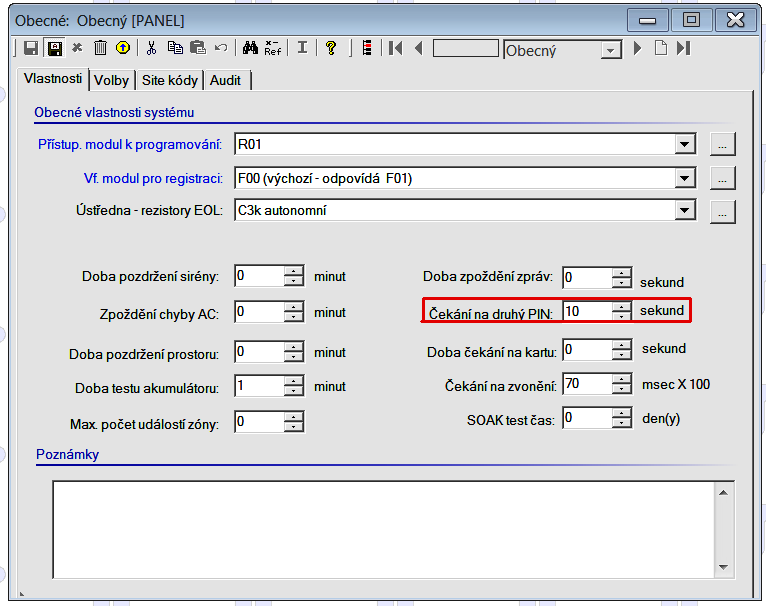Open the Ústředna - rezistory EOL dropdown
Viewport: 766px width, 606px height.
(684, 211)
